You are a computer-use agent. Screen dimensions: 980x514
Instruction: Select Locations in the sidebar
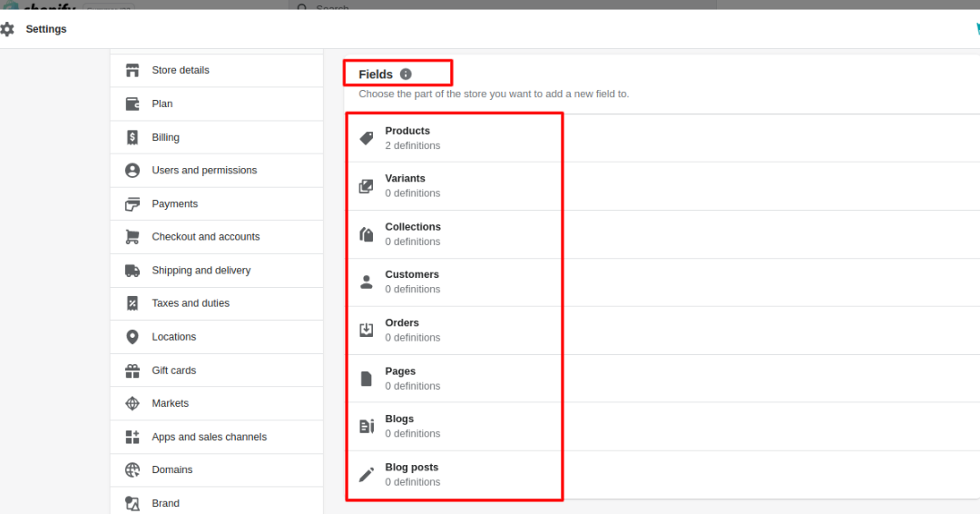[x=217, y=337]
